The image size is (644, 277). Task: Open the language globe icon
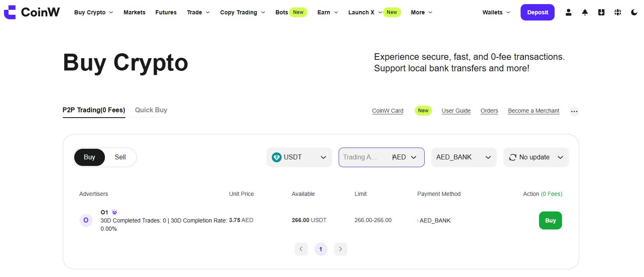[618, 12]
